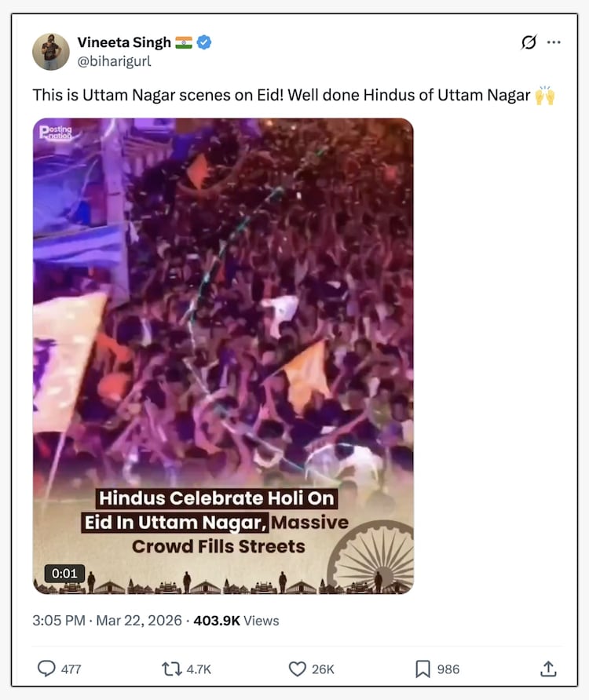
Task: Click the 4.7K repost count
Action: [197, 669]
